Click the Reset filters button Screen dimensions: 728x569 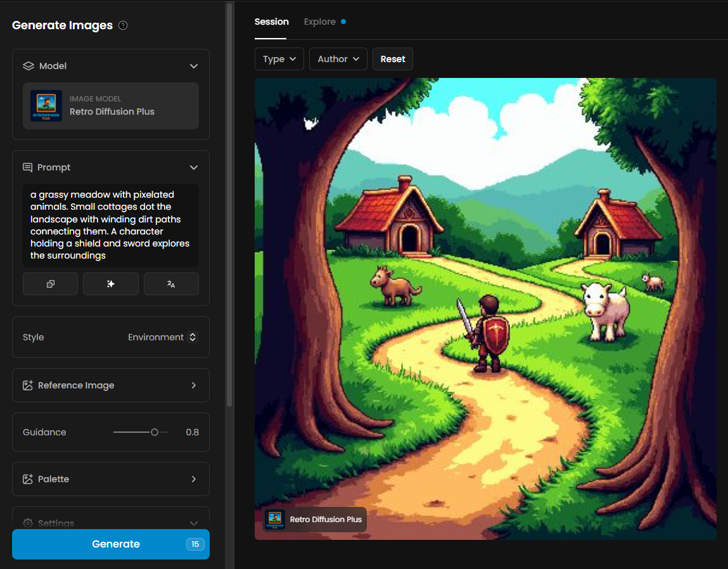[x=393, y=59]
